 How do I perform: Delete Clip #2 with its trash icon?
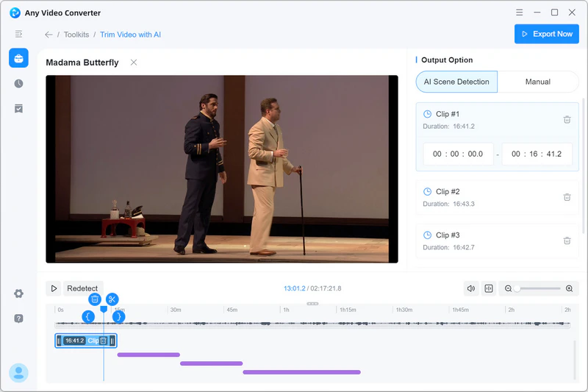567,197
